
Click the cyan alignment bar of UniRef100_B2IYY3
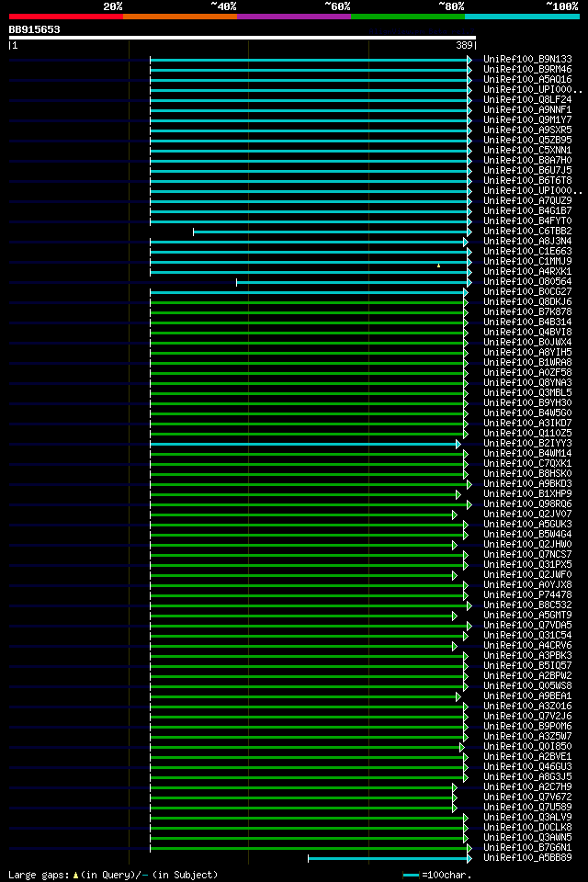click(x=305, y=445)
